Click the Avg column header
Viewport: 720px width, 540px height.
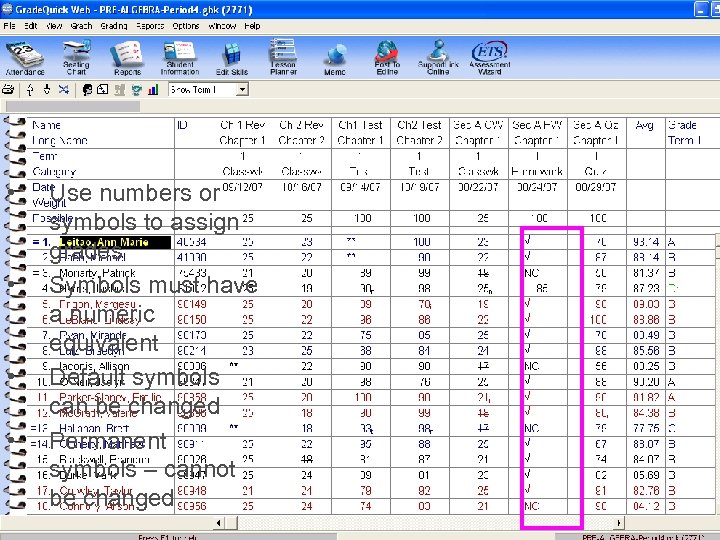pyautogui.click(x=644, y=125)
